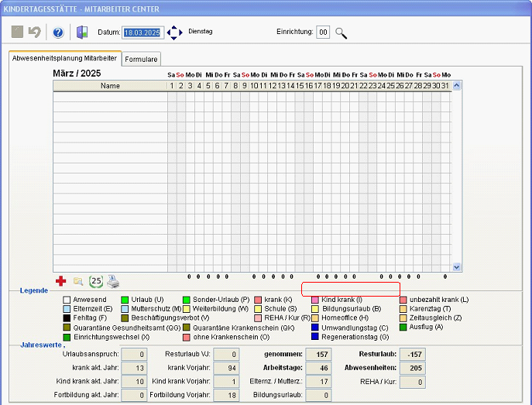Click the green Urlaub (U) legend swatch
The image size is (532, 405).
tap(125, 299)
